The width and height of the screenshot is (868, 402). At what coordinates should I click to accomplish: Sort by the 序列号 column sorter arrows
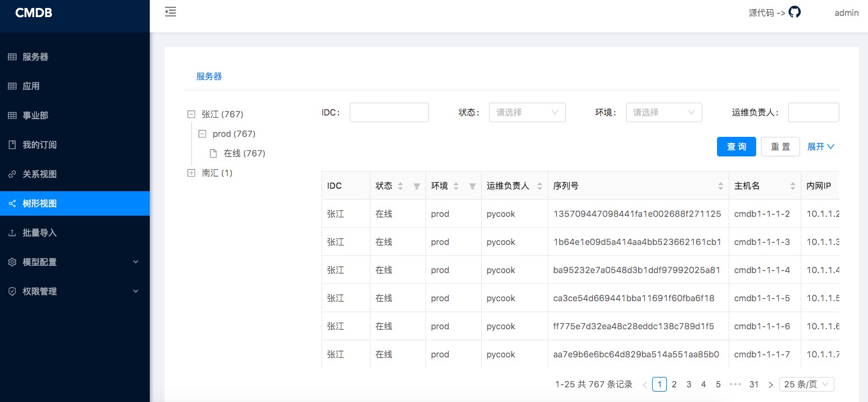(x=720, y=186)
